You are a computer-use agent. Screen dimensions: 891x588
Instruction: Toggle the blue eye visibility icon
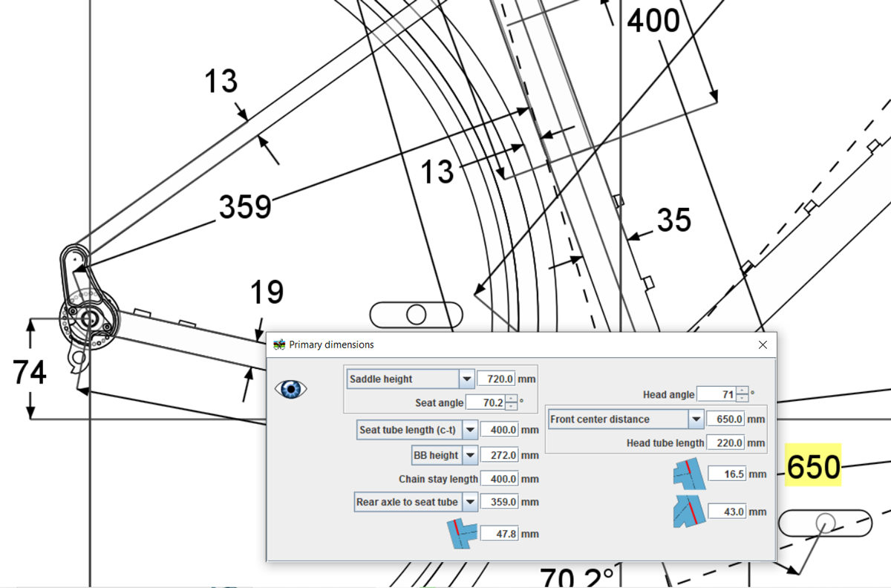291,389
